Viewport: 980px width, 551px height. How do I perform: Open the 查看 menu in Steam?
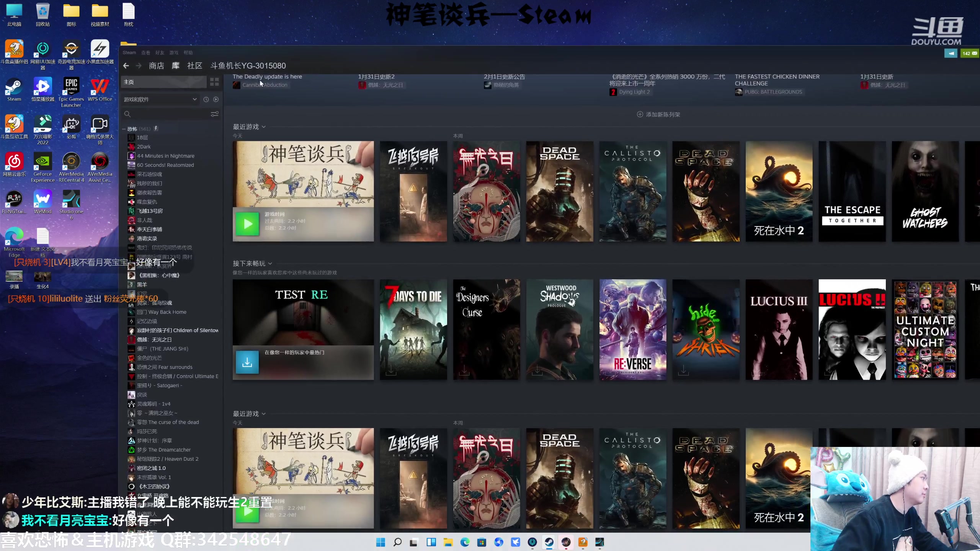[146, 52]
